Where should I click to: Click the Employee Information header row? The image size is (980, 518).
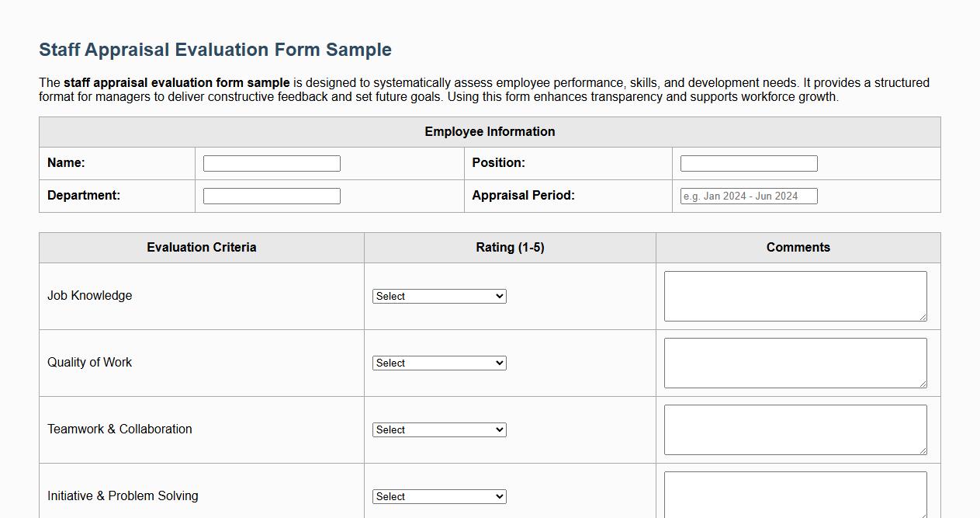(489, 131)
